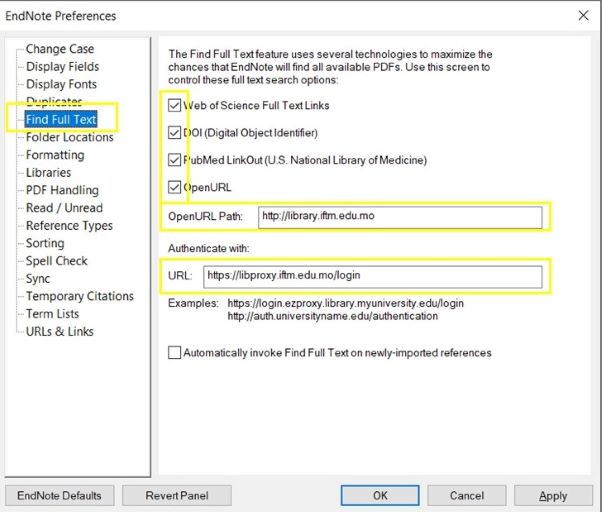The image size is (602, 512).
Task: Restore settings with EndNote Defaults button
Action: point(59,495)
